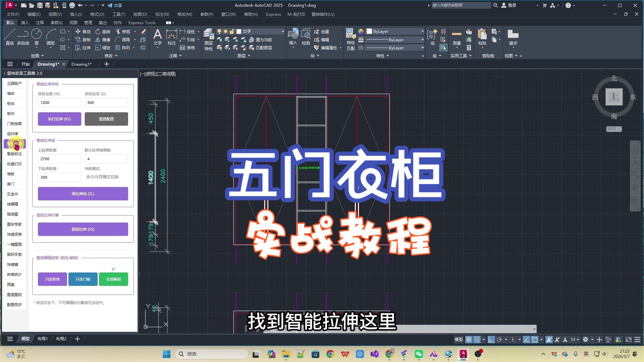Click Only Cabinet (只改柜体) button
The width and height of the screenshot is (644, 362).
[x=52, y=279]
